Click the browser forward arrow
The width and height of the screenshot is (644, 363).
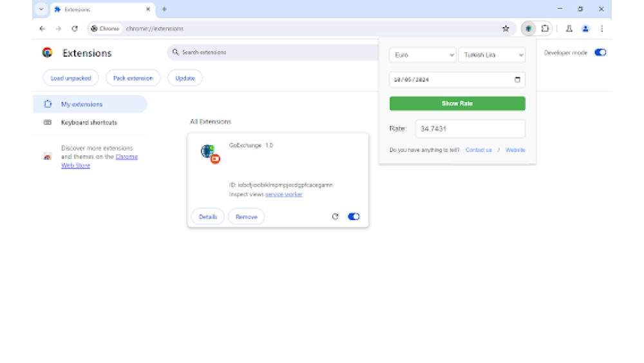coord(59,29)
